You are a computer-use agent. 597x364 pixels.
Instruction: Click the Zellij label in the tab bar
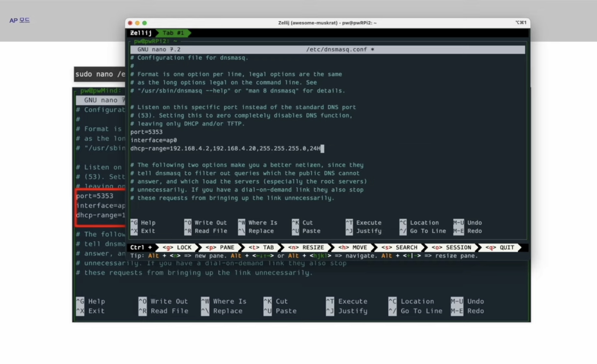[x=141, y=33]
